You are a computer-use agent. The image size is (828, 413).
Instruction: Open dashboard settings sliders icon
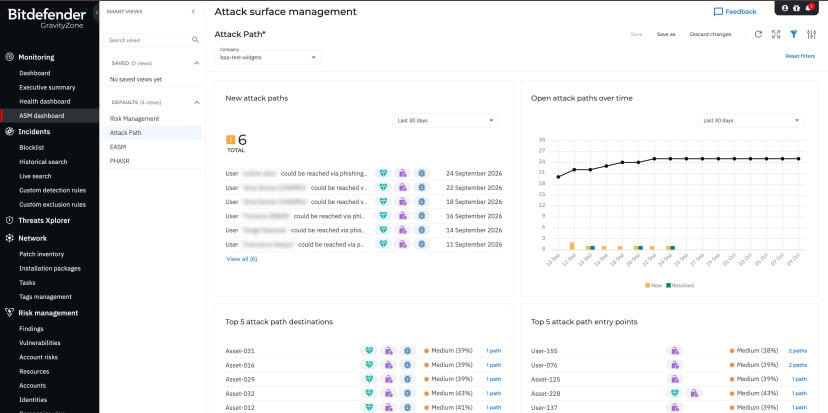pyautogui.click(x=812, y=34)
